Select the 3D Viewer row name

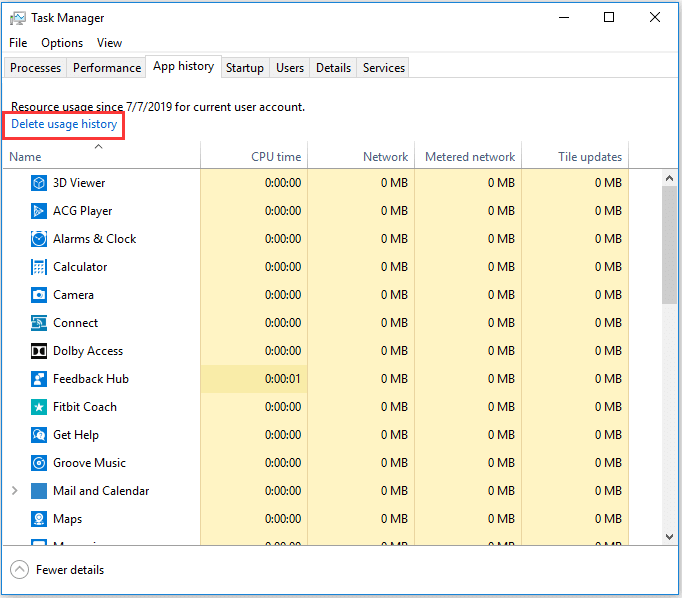[x=79, y=183]
